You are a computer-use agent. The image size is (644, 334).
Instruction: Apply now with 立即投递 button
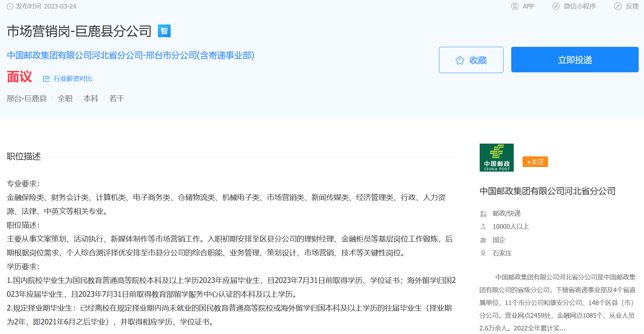point(575,60)
